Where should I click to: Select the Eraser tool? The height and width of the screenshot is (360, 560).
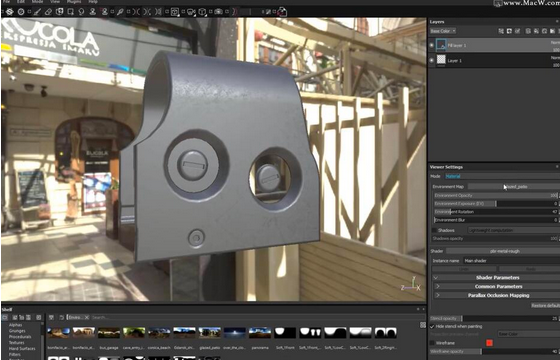tap(48, 12)
